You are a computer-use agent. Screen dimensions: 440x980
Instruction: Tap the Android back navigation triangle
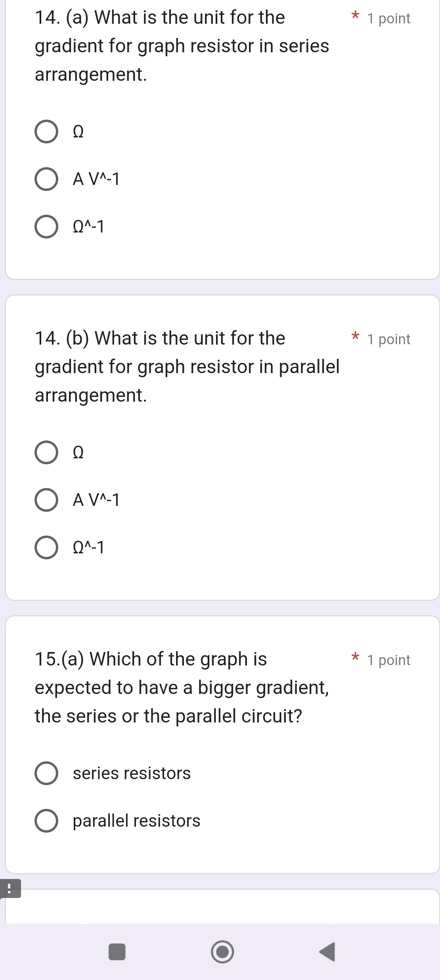click(x=327, y=951)
